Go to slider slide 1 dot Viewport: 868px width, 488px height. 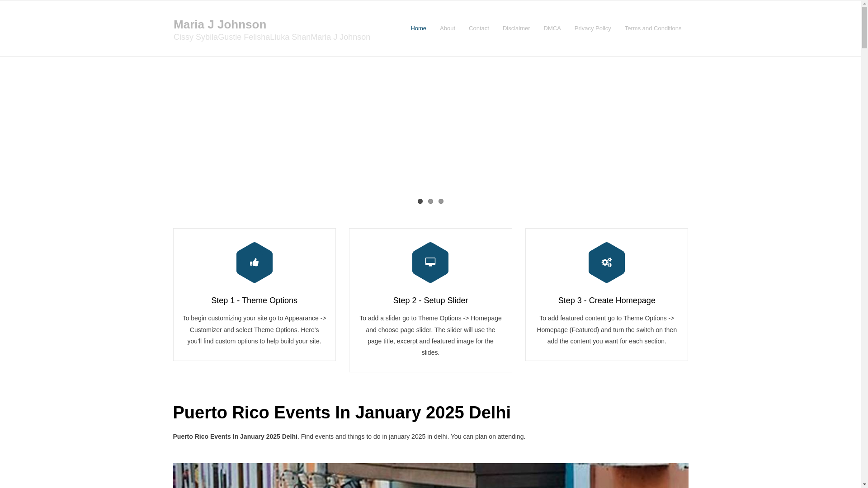coord(420,202)
